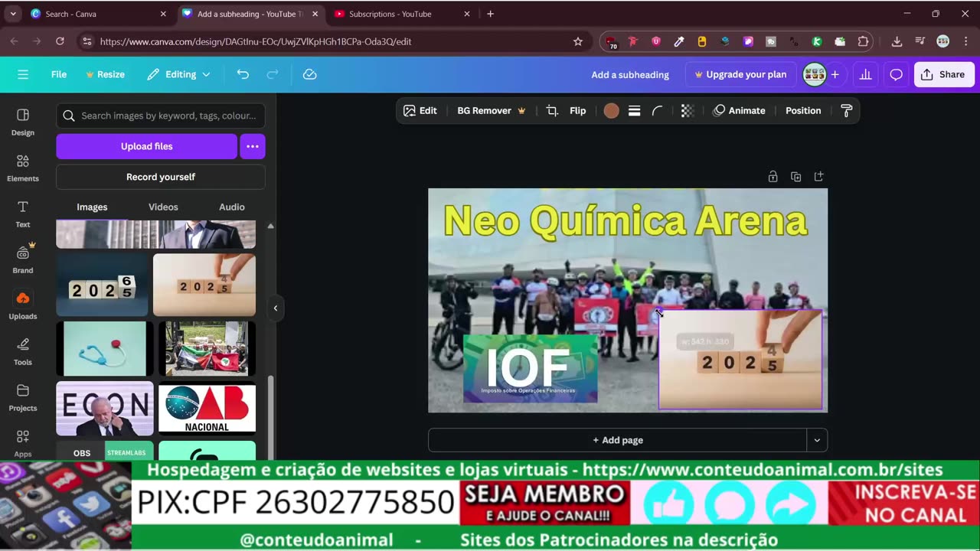Open analytics chart icon

pyautogui.click(x=866, y=74)
